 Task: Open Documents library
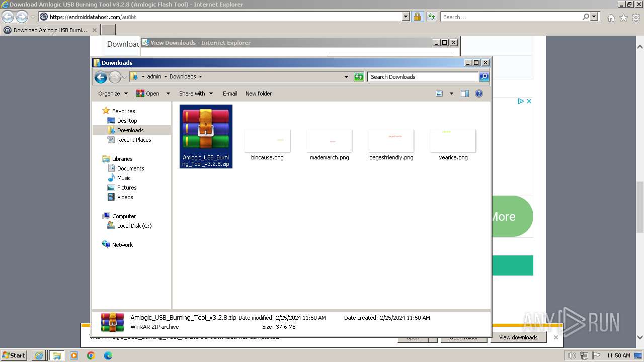[130, 168]
